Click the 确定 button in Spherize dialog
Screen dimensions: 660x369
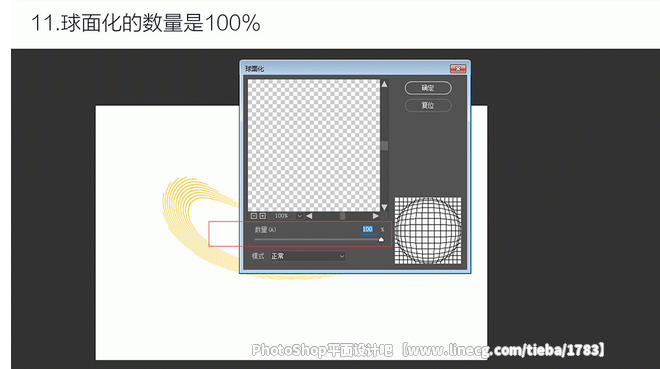428,88
